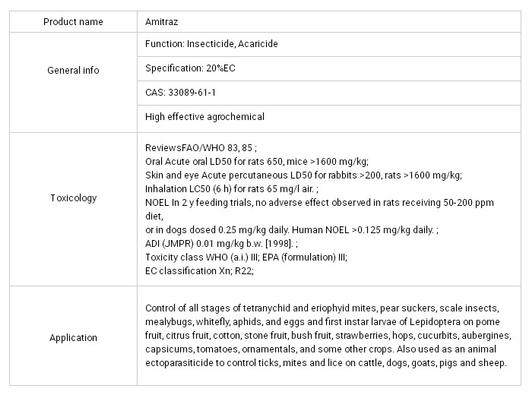
Task: Click the "High effective agrochemical" text
Action: click(x=204, y=117)
